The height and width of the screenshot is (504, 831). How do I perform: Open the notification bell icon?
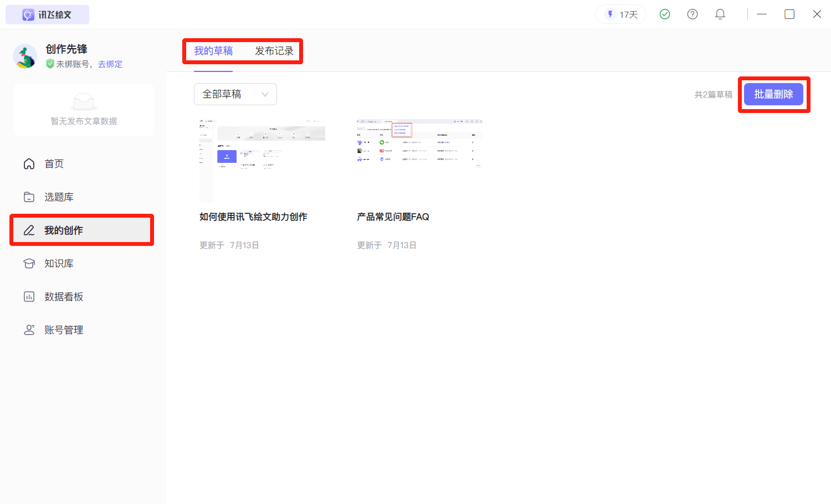click(720, 14)
